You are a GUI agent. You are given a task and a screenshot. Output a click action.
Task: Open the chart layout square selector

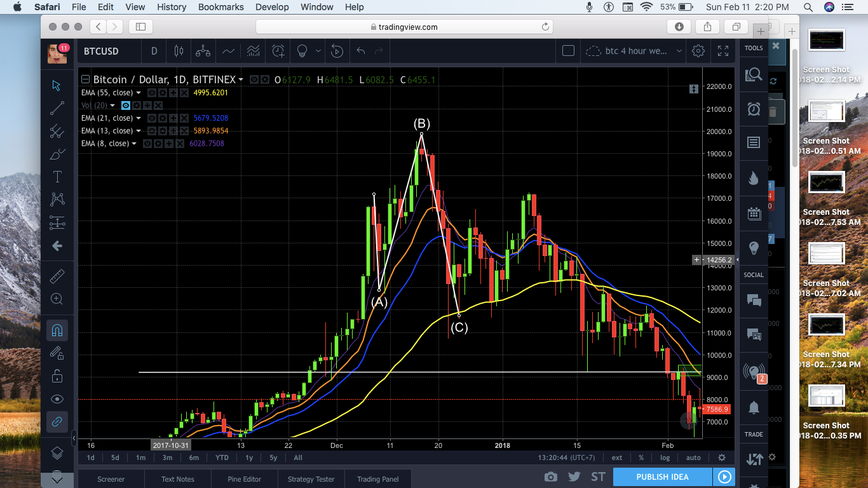point(569,51)
